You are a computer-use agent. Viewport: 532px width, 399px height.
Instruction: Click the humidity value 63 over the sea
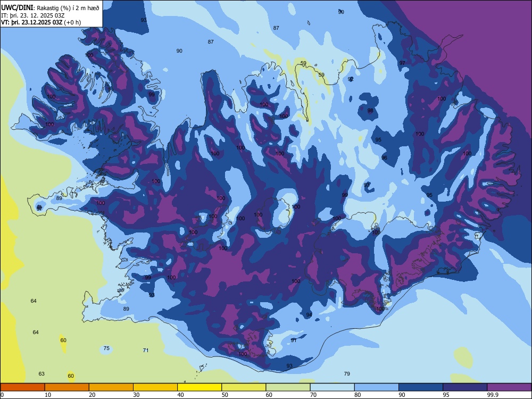[41, 374]
